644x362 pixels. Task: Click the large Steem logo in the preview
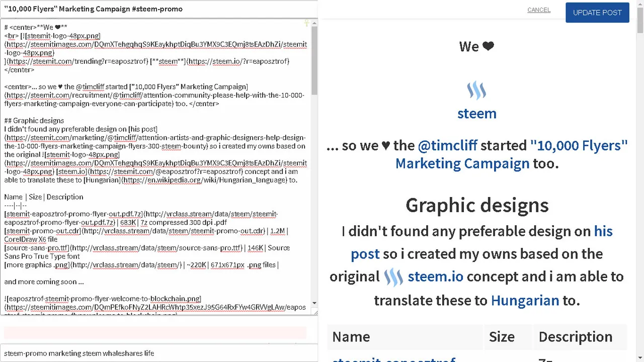[x=476, y=91]
